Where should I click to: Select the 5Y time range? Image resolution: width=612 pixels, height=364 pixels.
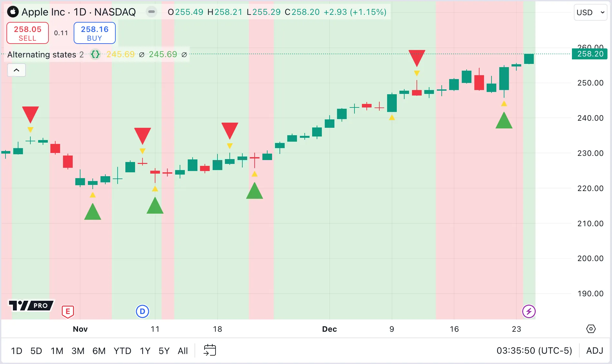click(x=164, y=351)
